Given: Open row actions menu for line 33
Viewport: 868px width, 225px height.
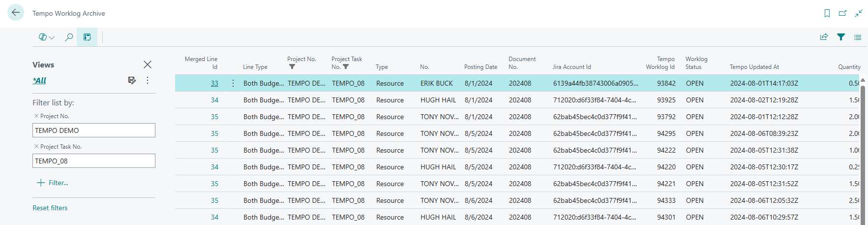Looking at the screenshot, I should coord(233,83).
